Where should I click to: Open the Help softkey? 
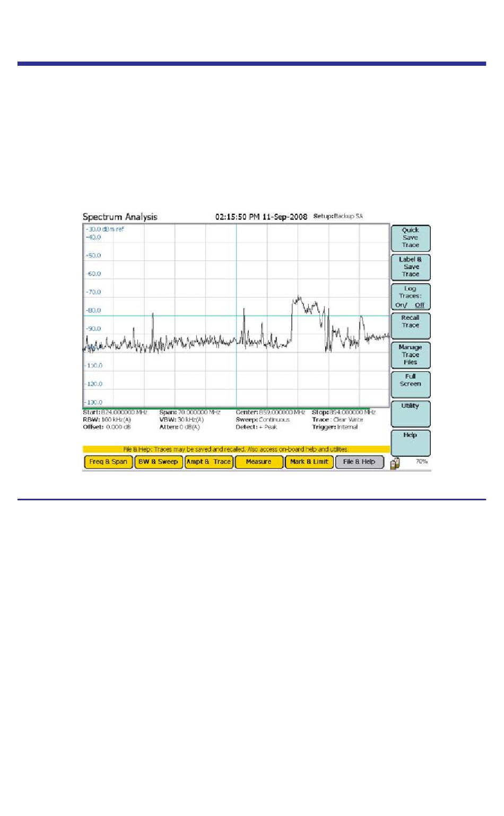point(411,443)
